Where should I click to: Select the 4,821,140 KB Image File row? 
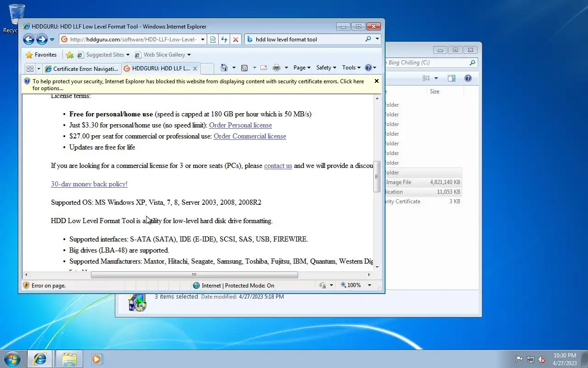pos(423,182)
